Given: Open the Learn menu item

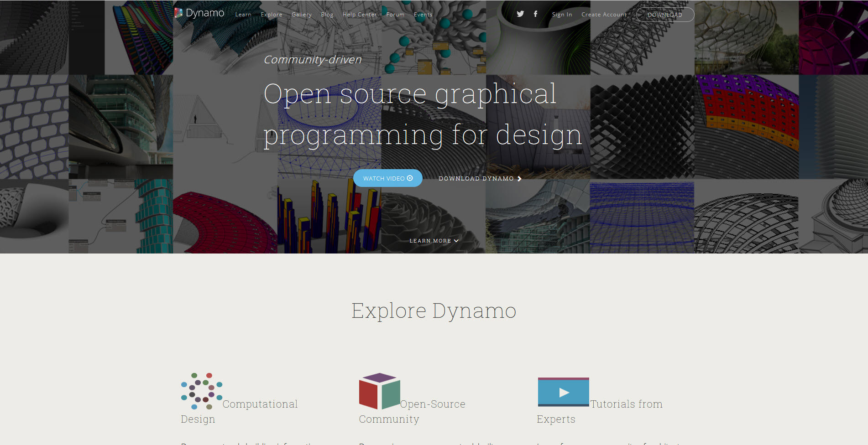Looking at the screenshot, I should [x=243, y=15].
